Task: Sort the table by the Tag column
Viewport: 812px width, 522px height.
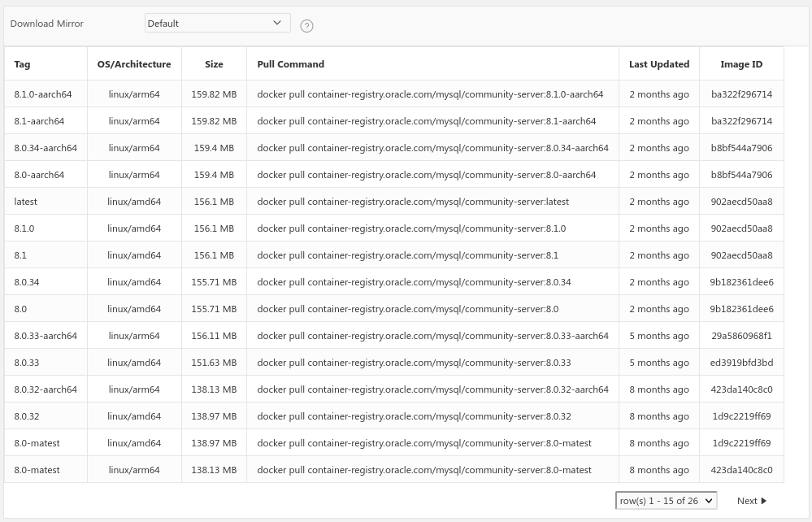Action: (x=21, y=63)
